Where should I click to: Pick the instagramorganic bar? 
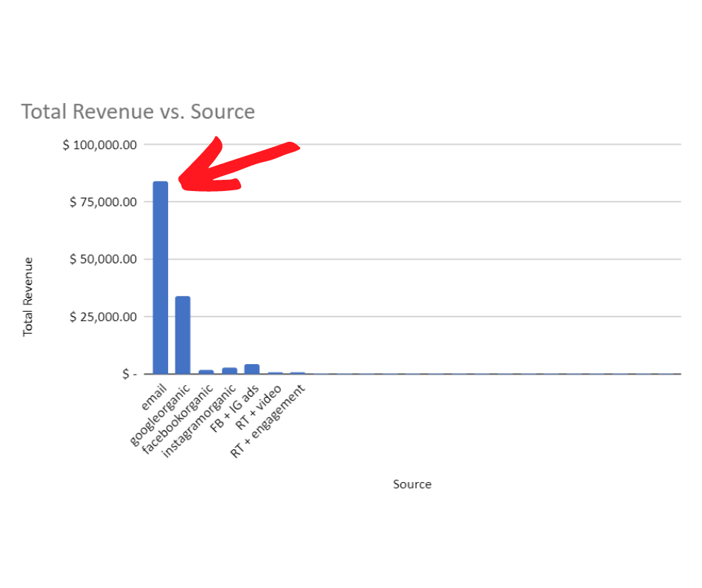point(229,370)
